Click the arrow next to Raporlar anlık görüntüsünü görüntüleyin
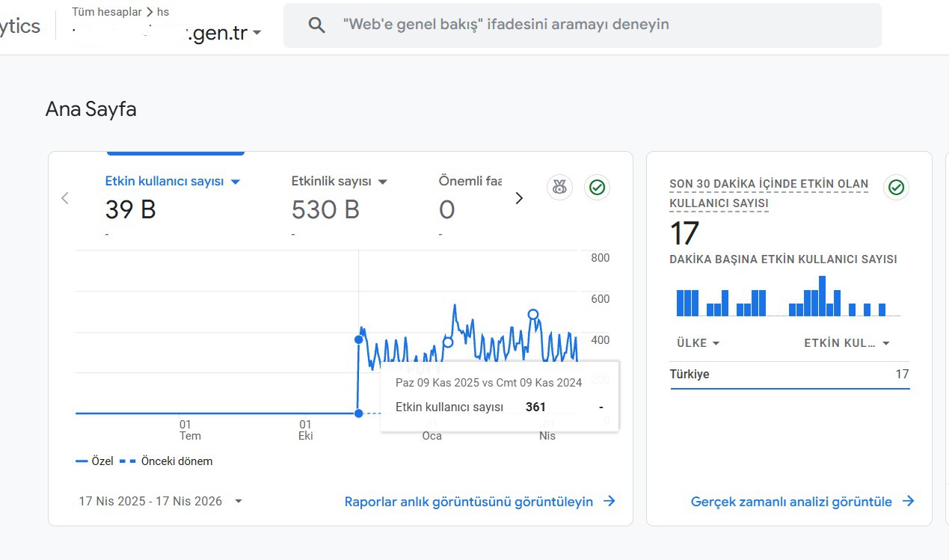The width and height of the screenshot is (949, 560). tap(609, 502)
